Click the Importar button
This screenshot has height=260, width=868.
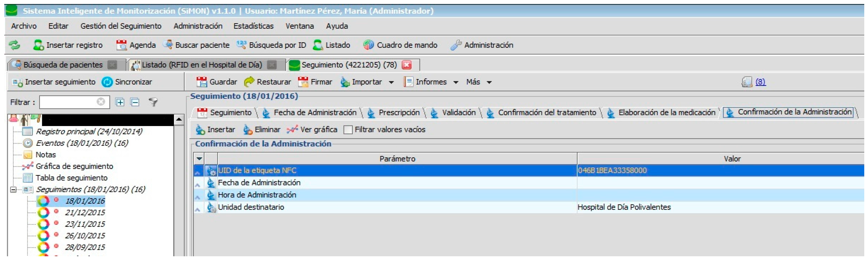point(361,82)
